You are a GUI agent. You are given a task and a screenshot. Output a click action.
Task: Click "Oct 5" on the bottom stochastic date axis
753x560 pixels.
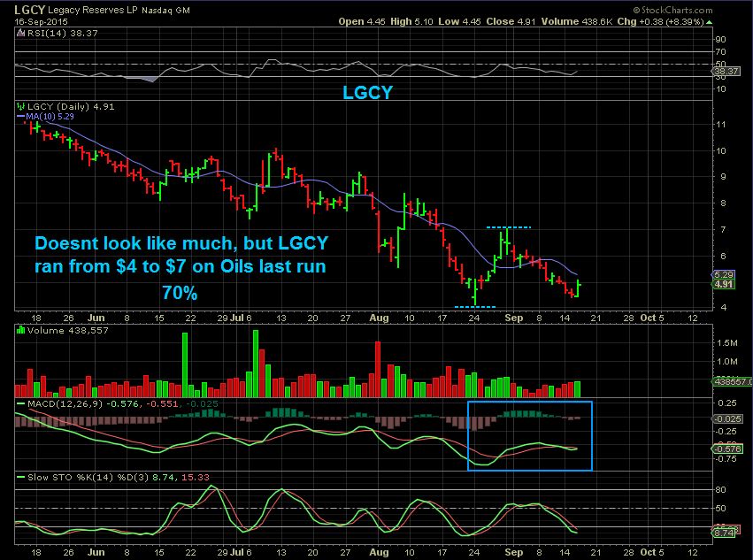[x=653, y=552]
